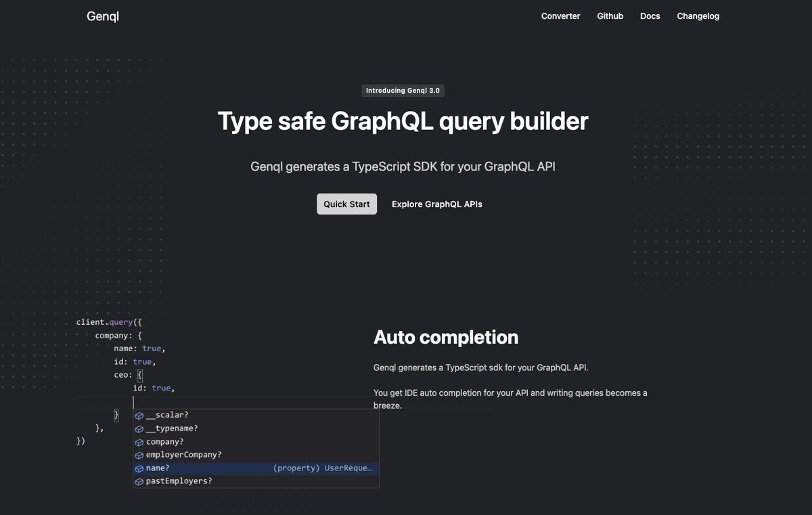Open the Genql home logo
Image resolution: width=812 pixels, height=515 pixels.
[x=103, y=16]
